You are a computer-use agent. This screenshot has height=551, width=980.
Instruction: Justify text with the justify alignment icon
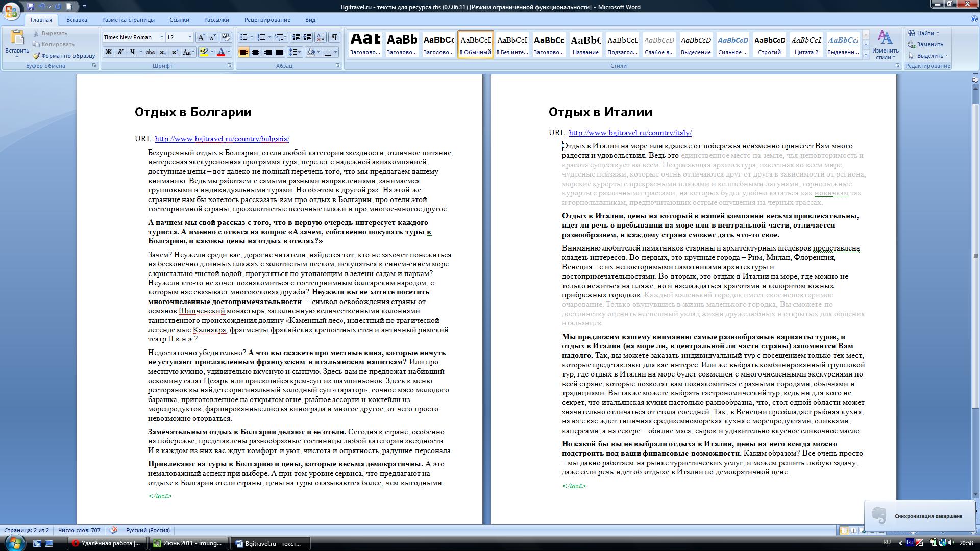click(x=280, y=52)
